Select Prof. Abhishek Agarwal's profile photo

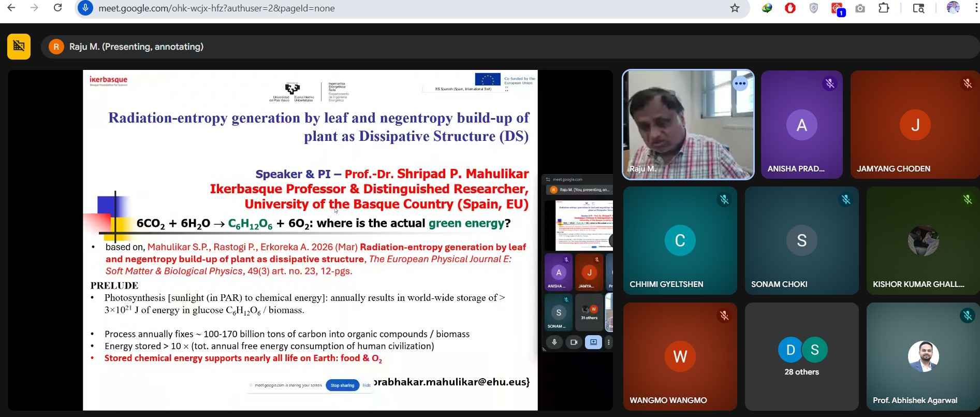tap(923, 356)
